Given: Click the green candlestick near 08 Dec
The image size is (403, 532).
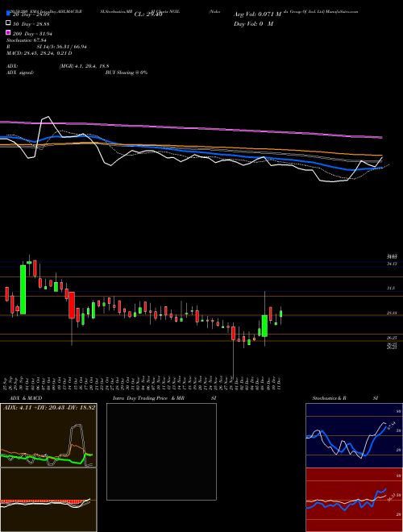Looking at the screenshot, I should pyautogui.click(x=264, y=325).
